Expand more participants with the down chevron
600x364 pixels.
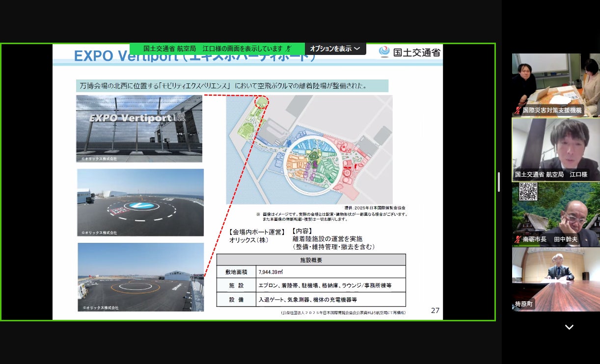tap(569, 327)
